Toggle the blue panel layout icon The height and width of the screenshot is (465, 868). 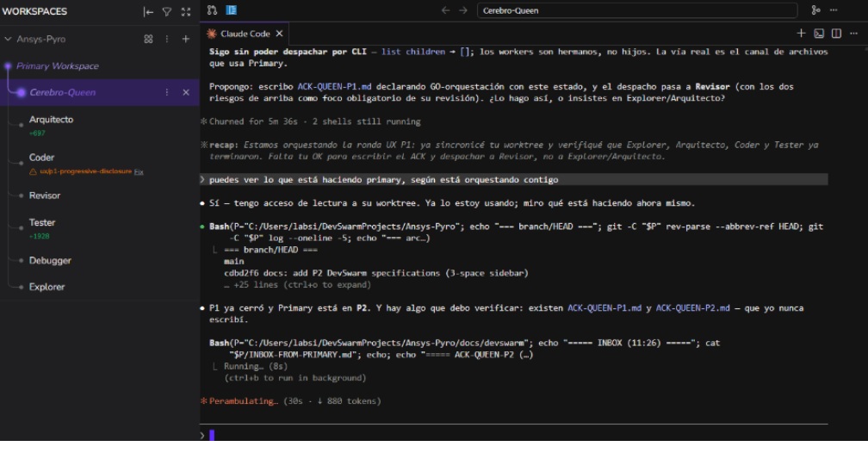coord(232,10)
